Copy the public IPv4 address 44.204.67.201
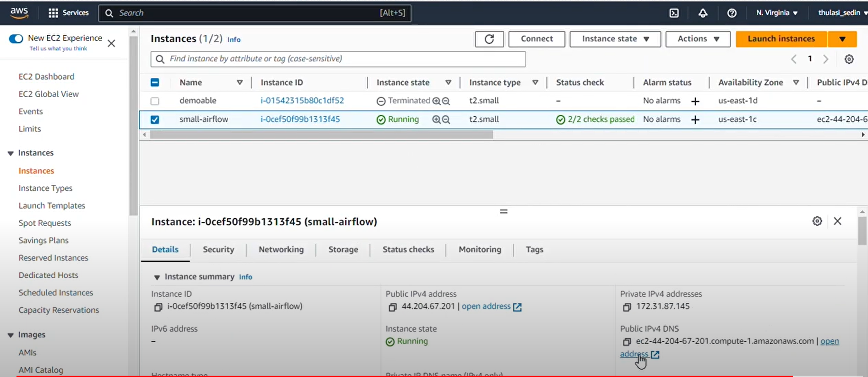Image resolution: width=868 pixels, height=377 pixels. (x=392, y=307)
